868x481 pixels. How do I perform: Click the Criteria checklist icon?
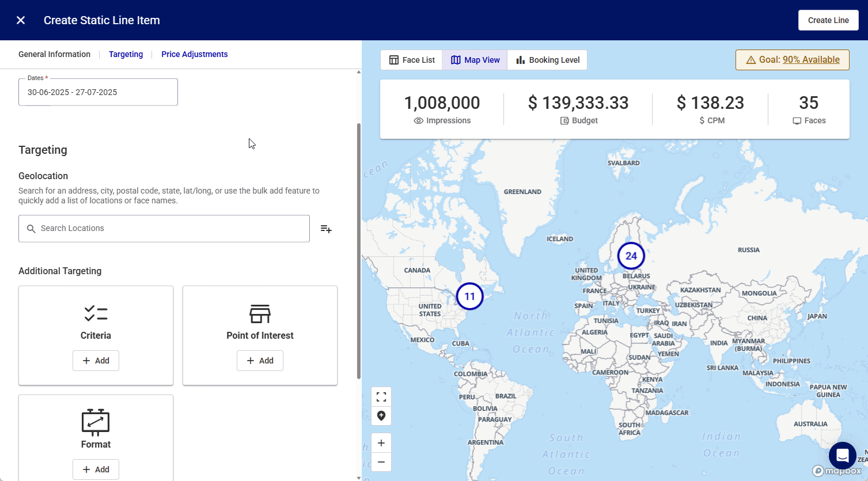(x=96, y=313)
